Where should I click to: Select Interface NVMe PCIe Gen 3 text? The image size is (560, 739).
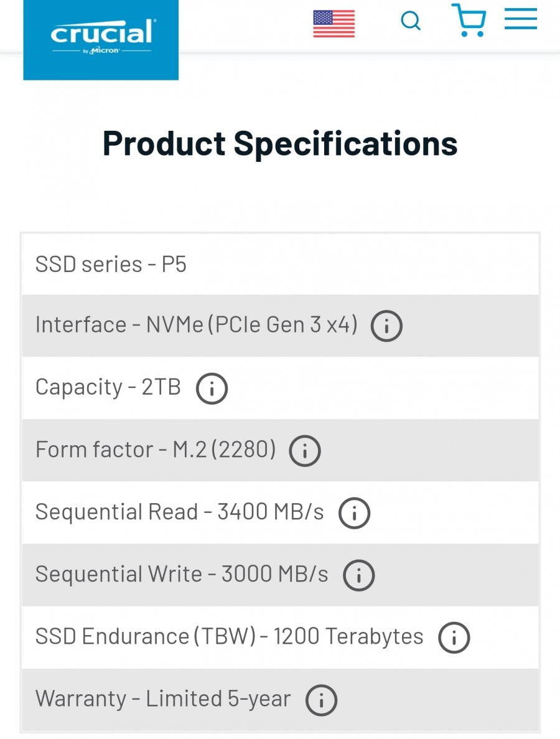click(x=197, y=325)
